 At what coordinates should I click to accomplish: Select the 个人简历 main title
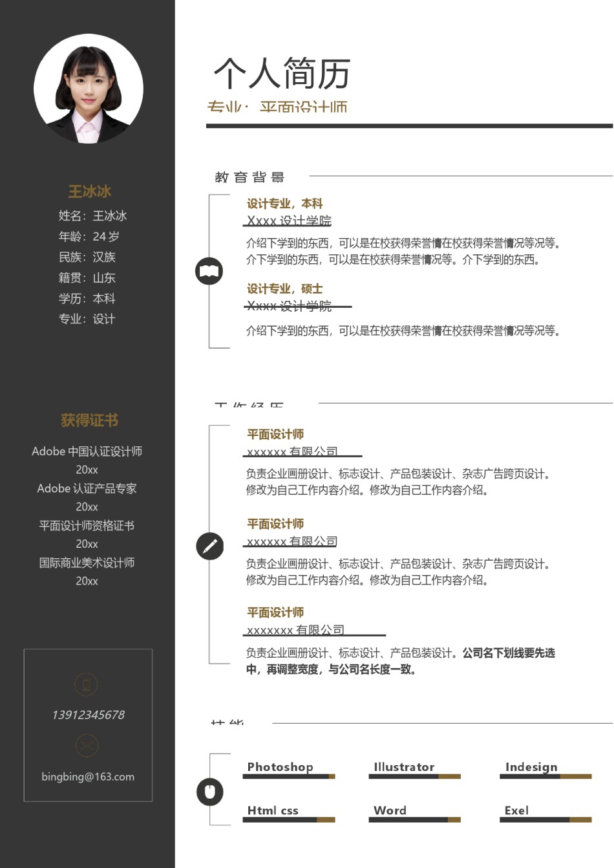(281, 73)
